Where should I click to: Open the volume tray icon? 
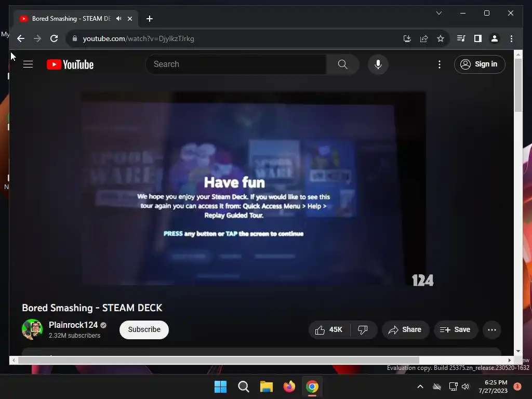point(465,387)
